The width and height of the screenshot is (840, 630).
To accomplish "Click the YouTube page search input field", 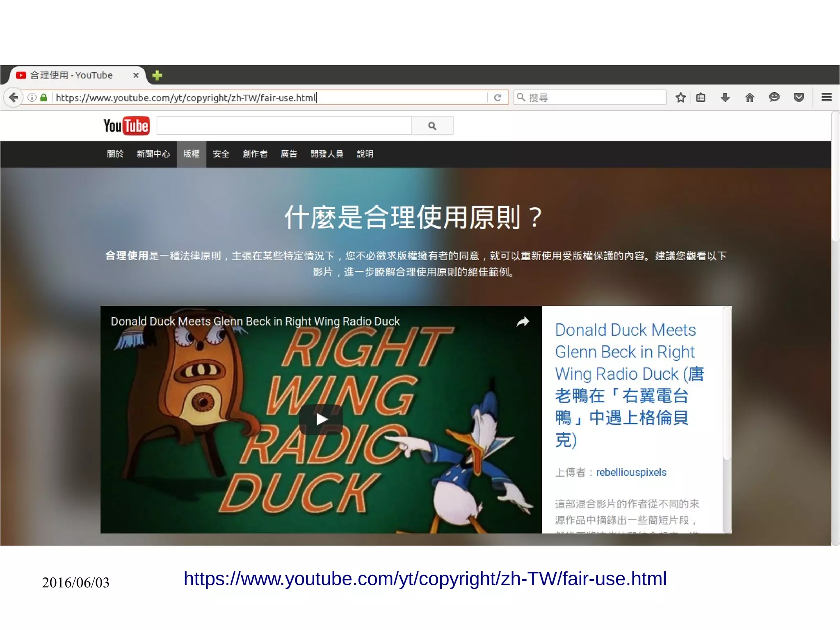I will tap(284, 126).
